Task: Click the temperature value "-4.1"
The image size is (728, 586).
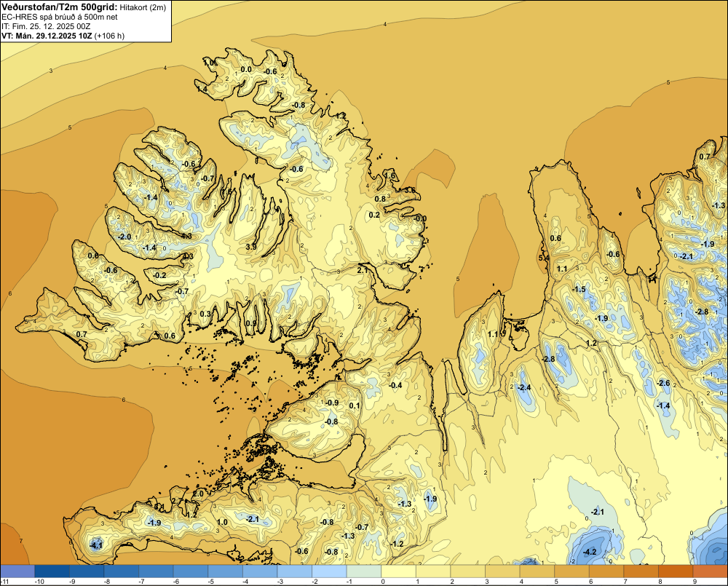Action: [x=95, y=545]
